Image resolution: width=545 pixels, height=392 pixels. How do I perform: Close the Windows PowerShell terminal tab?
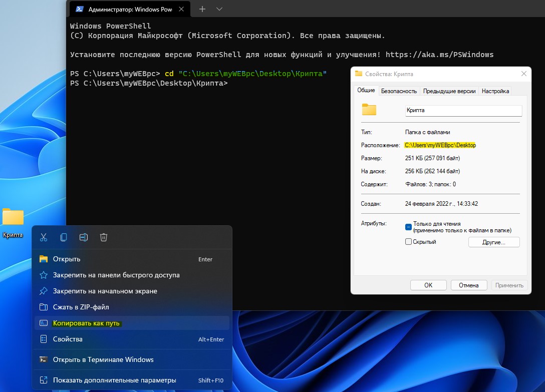pyautogui.click(x=181, y=9)
